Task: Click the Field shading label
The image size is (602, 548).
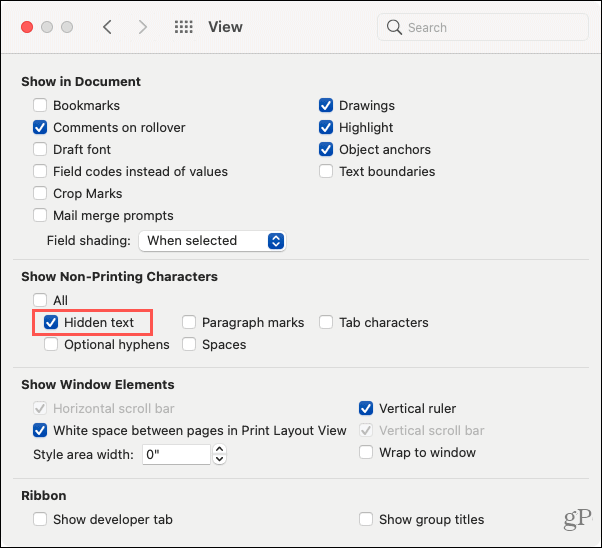Action: (89, 241)
